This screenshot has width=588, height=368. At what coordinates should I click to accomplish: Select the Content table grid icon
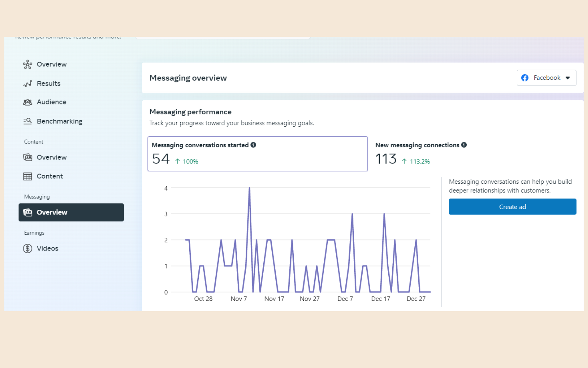point(28,176)
